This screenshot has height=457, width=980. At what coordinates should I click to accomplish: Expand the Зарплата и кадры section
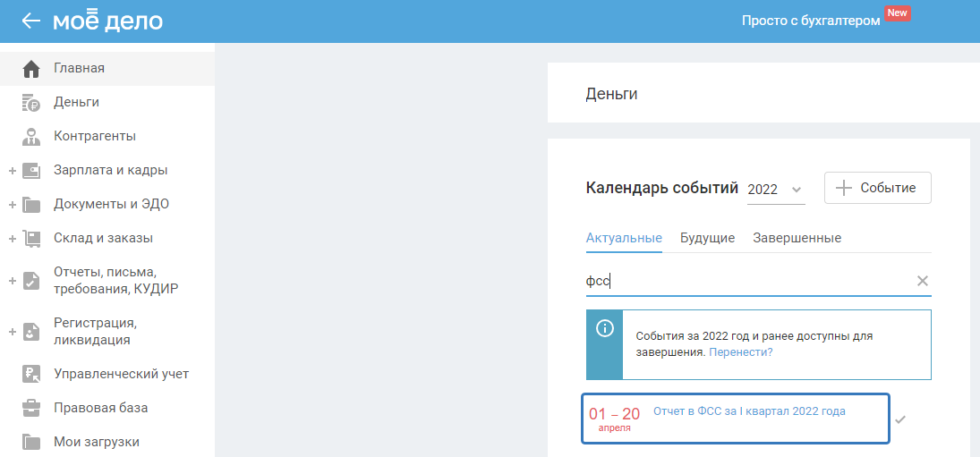13,171
